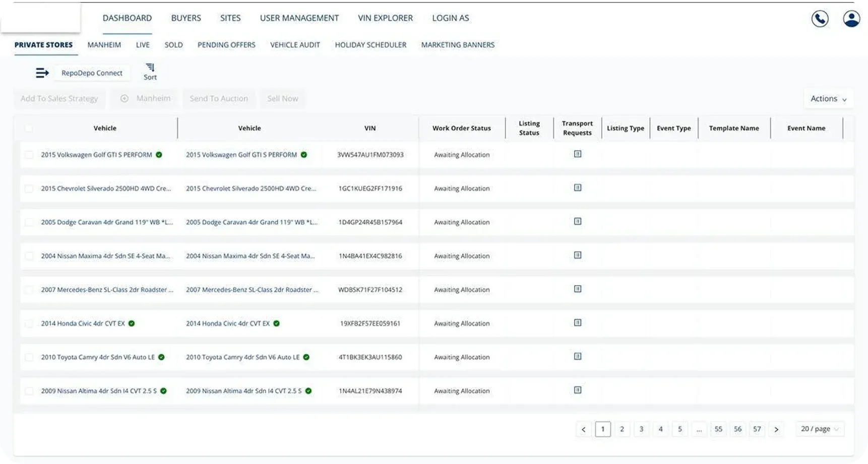Tick the select-all checkbox in table header
This screenshot has width=868, height=464.
click(x=29, y=128)
